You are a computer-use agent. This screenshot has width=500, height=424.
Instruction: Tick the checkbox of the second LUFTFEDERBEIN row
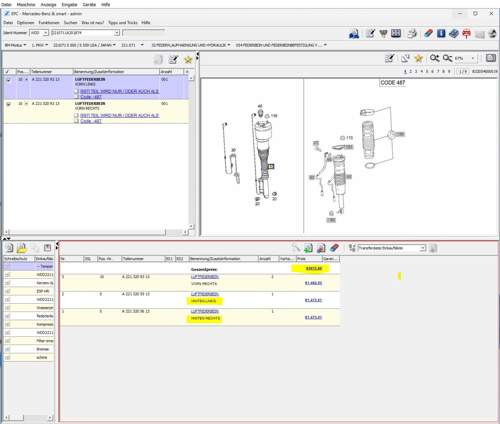coord(8,104)
